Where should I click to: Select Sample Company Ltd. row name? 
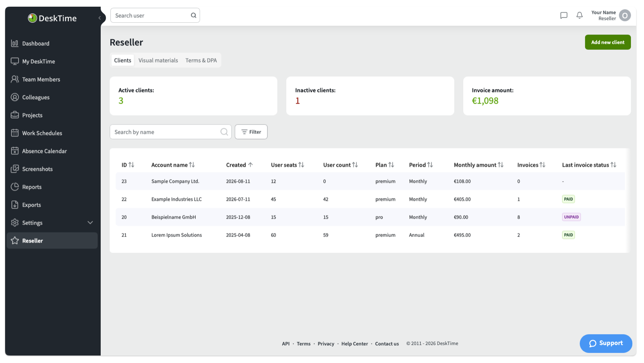(x=175, y=181)
